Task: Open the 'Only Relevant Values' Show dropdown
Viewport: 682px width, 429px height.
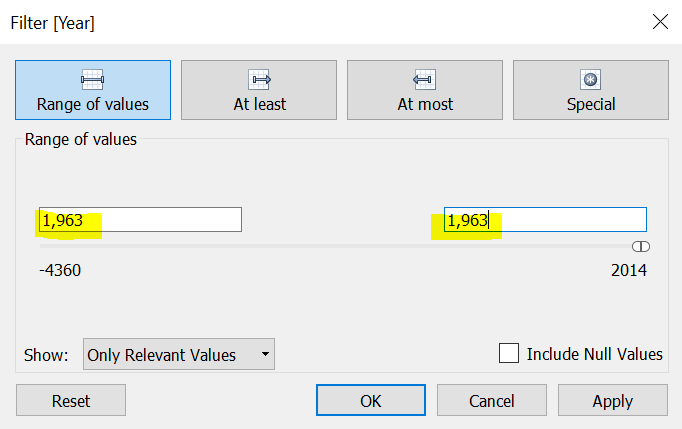Action: pos(170,354)
